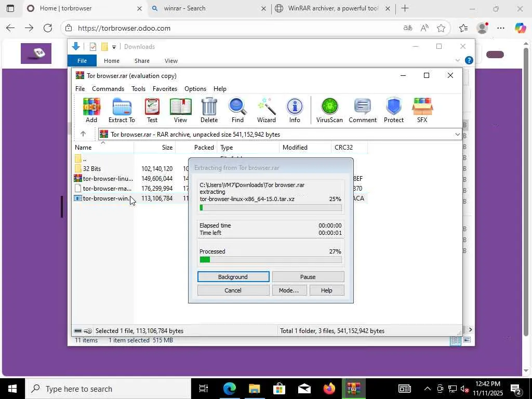Sort by the Size column header

coord(155,147)
